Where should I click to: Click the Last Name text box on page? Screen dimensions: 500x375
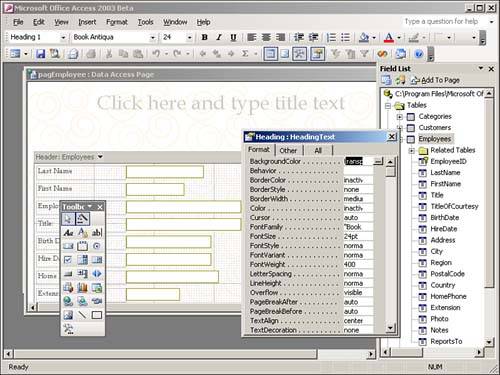[165, 172]
